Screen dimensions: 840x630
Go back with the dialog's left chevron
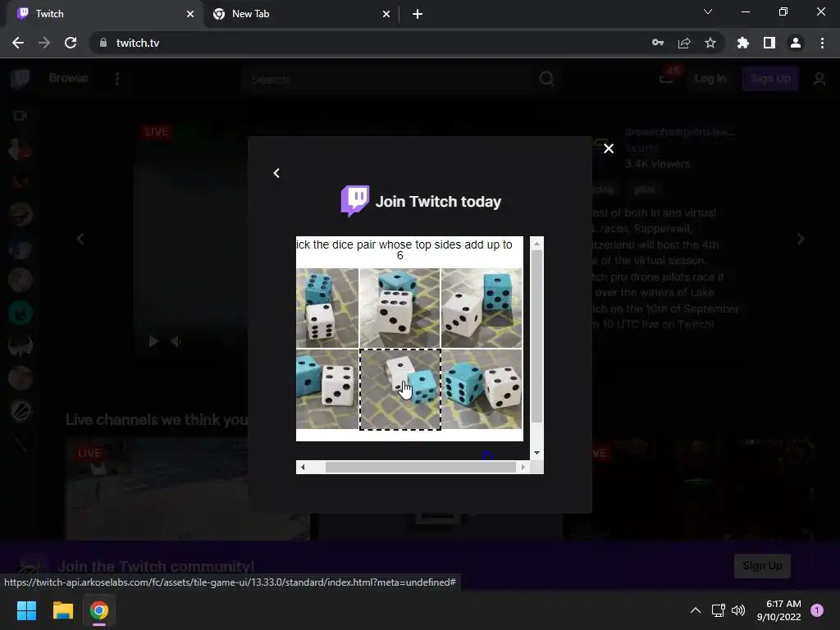click(276, 173)
